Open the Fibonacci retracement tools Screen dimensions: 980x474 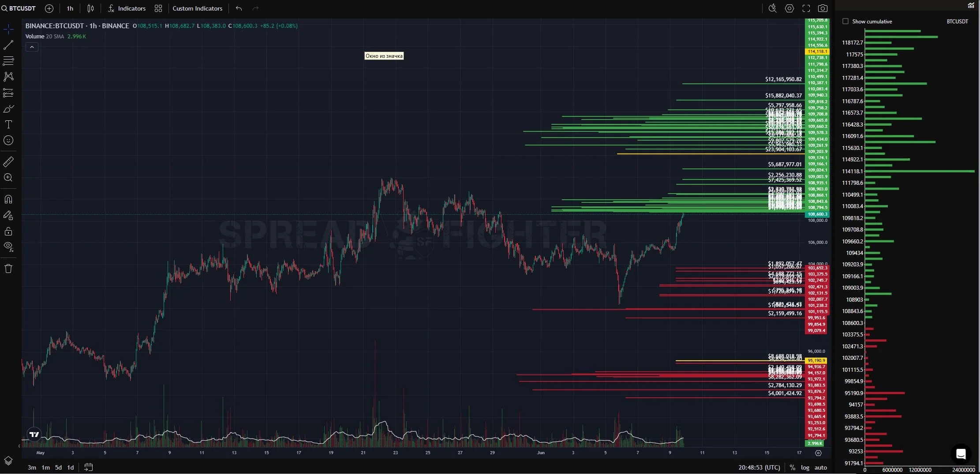point(8,60)
